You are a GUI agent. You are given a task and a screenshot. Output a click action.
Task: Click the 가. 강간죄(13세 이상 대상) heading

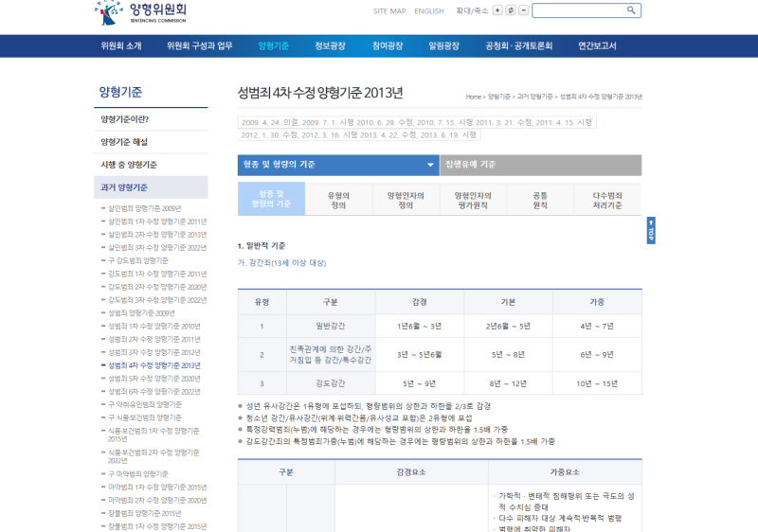coord(281,263)
